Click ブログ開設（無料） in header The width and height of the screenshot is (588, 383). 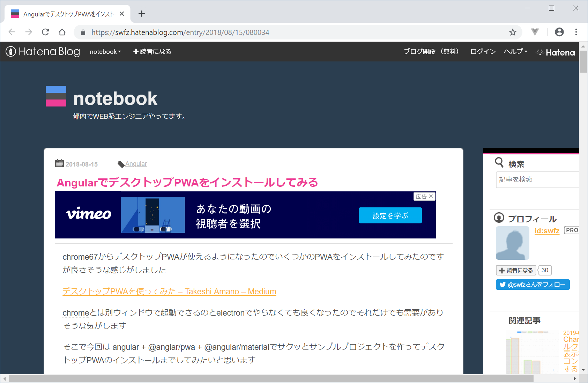[x=431, y=52]
